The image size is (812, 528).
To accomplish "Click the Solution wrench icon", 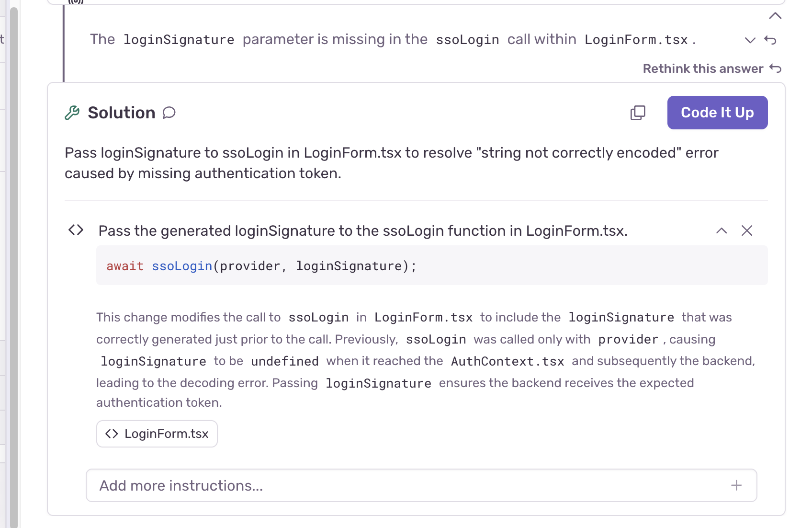I will pos(72,113).
